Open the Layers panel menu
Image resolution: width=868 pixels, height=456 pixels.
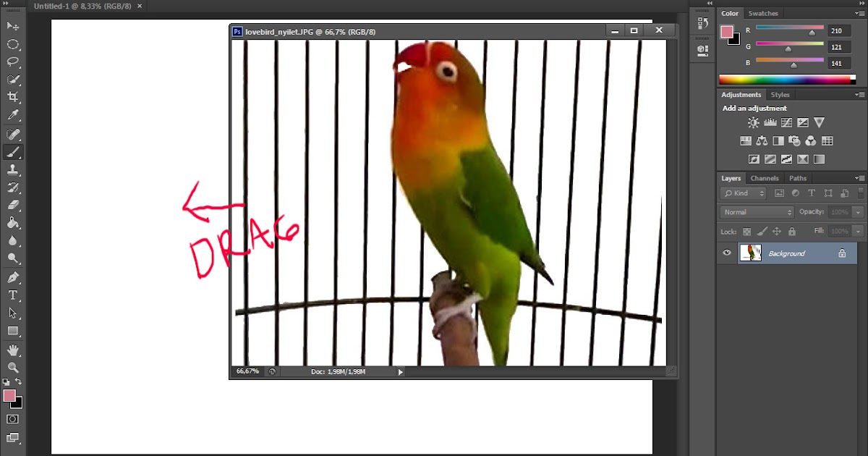coord(860,177)
